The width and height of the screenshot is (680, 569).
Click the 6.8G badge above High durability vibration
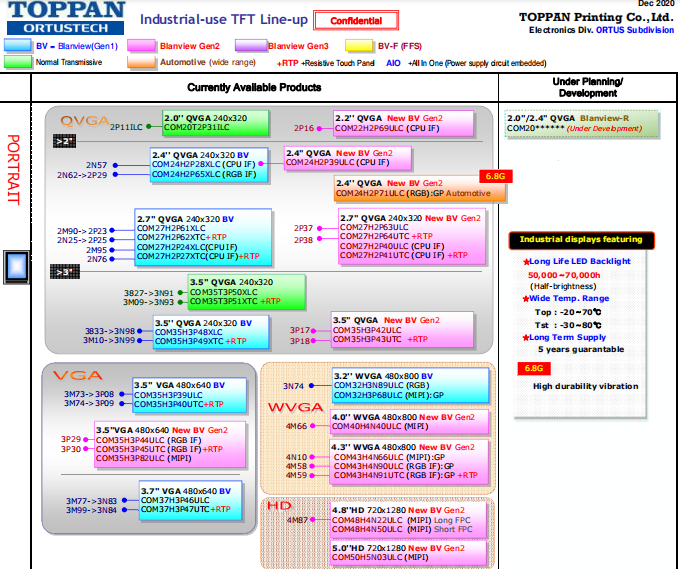534,368
